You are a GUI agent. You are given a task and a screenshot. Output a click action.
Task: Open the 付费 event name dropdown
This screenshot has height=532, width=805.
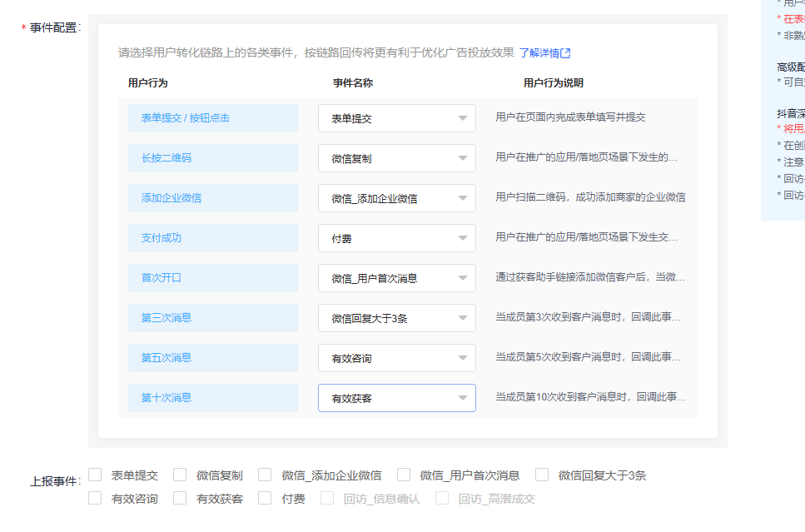tap(396, 238)
